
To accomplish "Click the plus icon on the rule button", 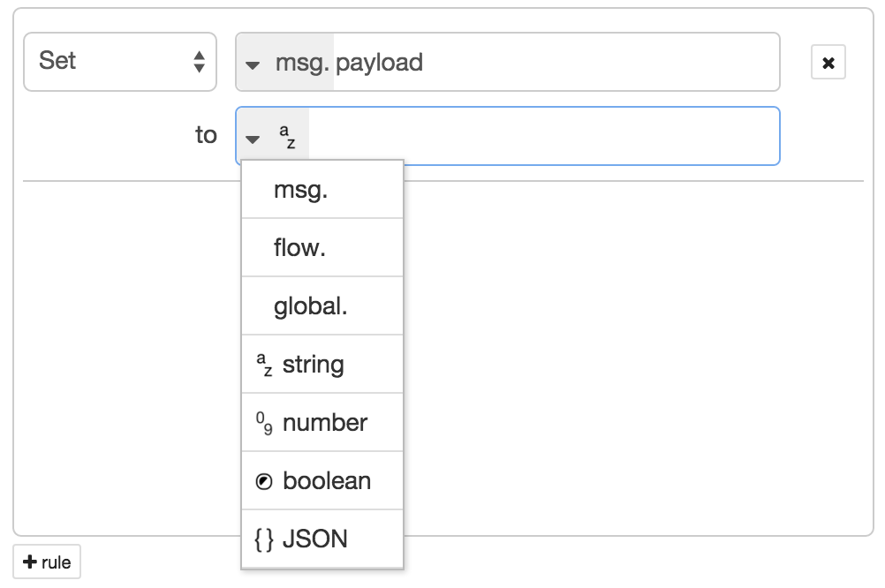I will (30, 562).
